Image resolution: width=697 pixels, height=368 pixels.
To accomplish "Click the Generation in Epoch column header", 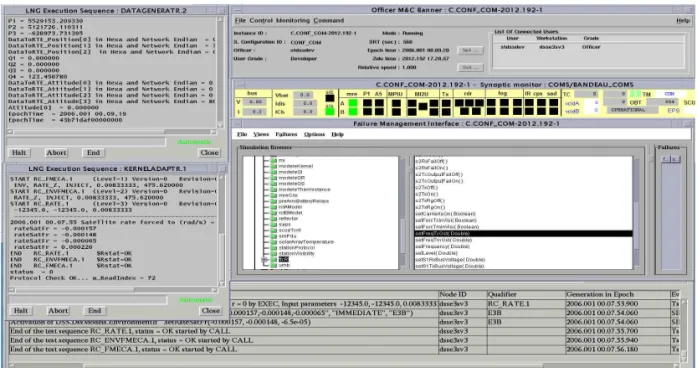I will (617, 294).
